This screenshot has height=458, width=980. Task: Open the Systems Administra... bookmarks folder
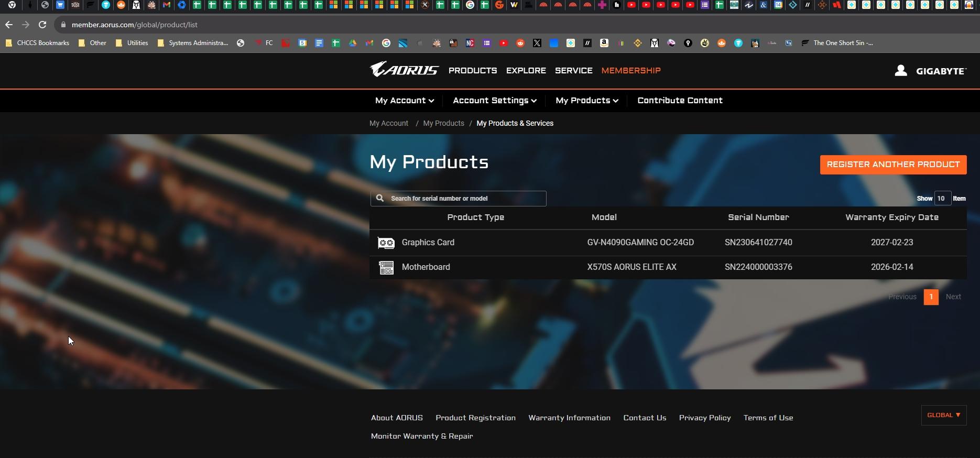click(x=192, y=43)
